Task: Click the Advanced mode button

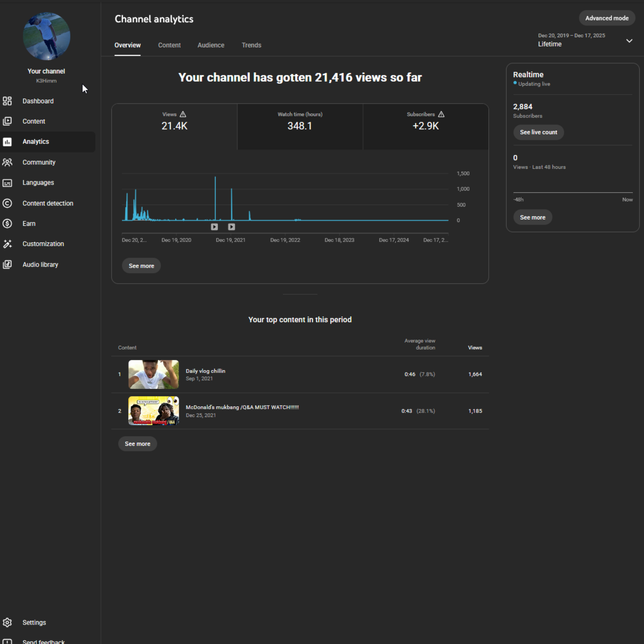Action: click(x=607, y=18)
